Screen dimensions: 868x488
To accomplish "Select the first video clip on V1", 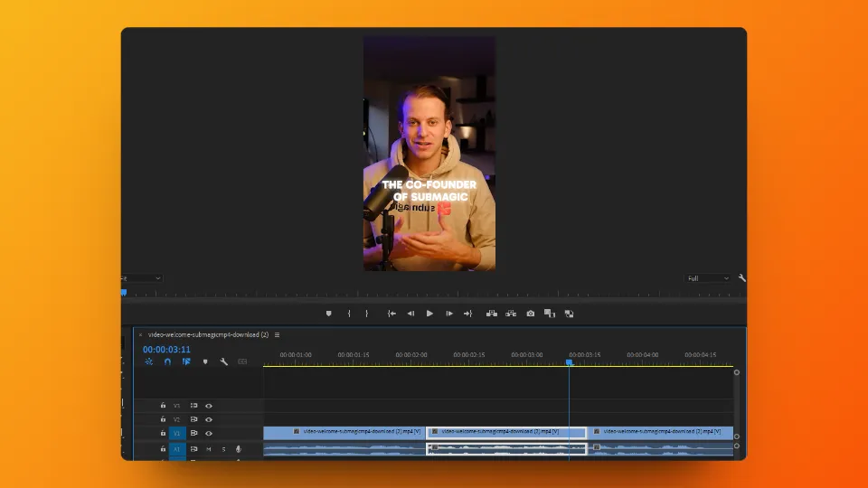I will pos(344,432).
